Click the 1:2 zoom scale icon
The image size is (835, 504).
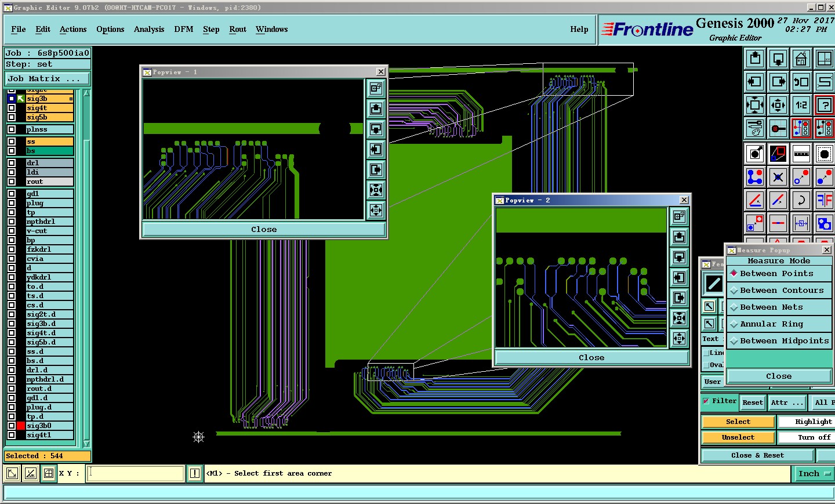point(801,105)
